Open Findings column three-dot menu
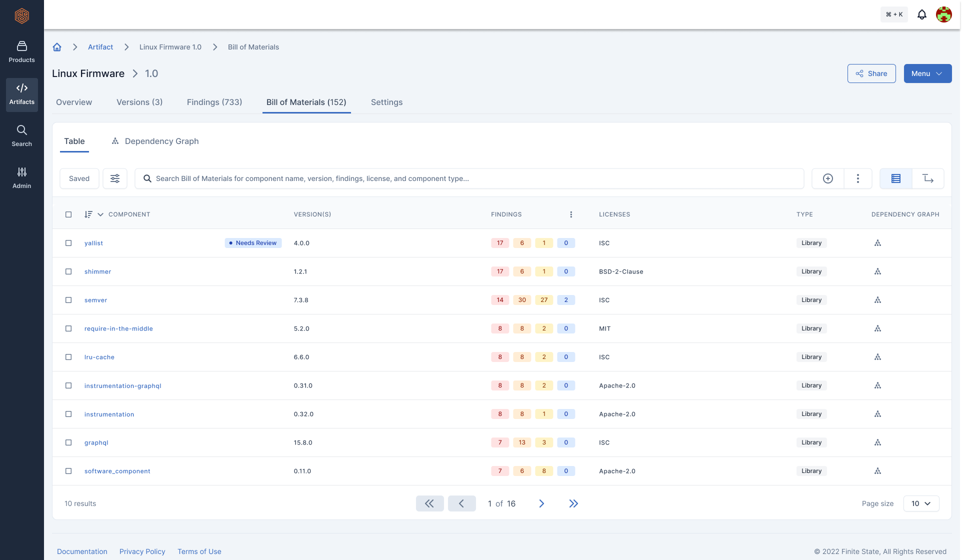This screenshot has width=962, height=560. coord(571,214)
